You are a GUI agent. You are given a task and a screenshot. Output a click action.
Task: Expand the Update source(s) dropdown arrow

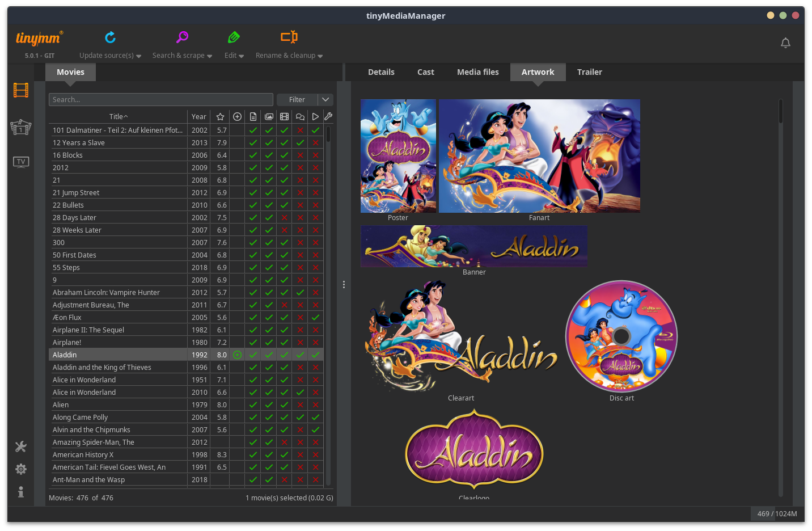click(x=139, y=56)
